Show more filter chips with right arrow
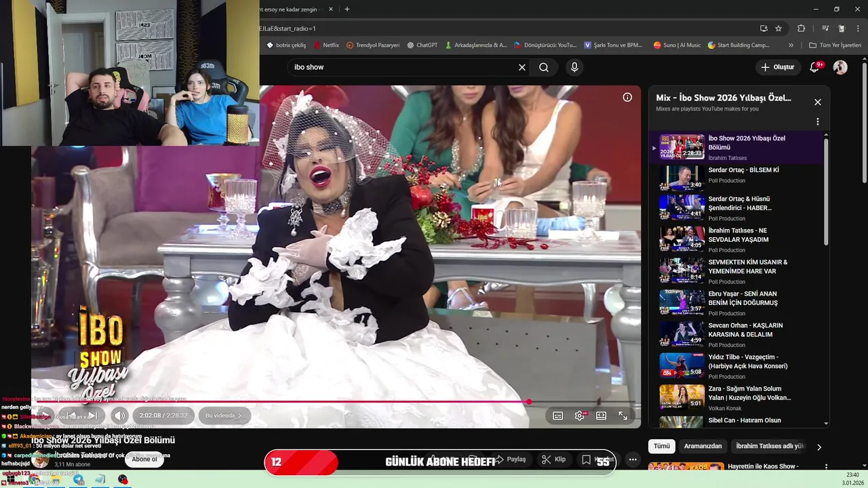 [x=818, y=447]
